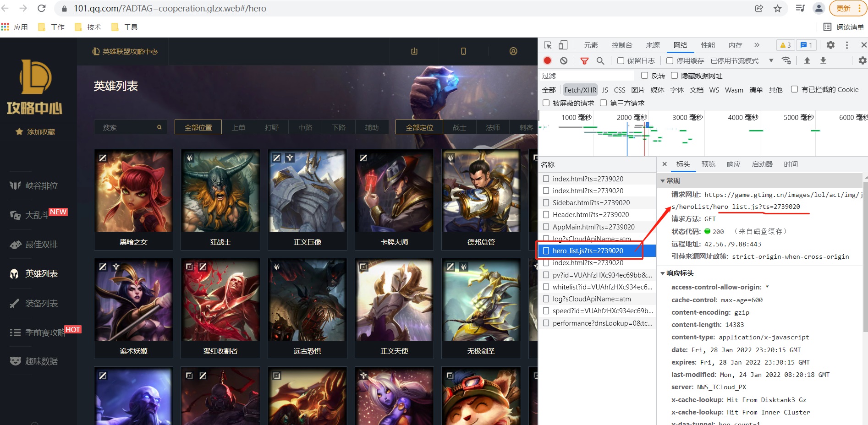The width and height of the screenshot is (868, 425).
Task: Open the 工作 bookmarks folder
Action: [x=51, y=27]
